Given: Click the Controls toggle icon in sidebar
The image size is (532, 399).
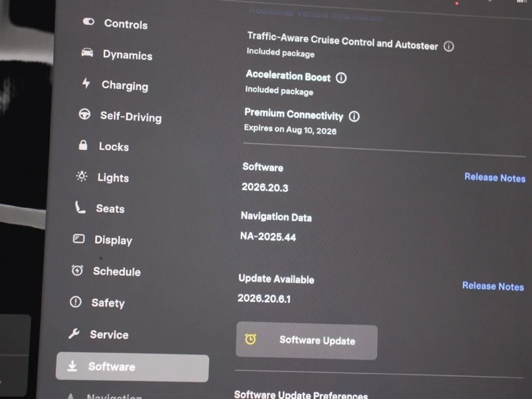Looking at the screenshot, I should 88,22.
